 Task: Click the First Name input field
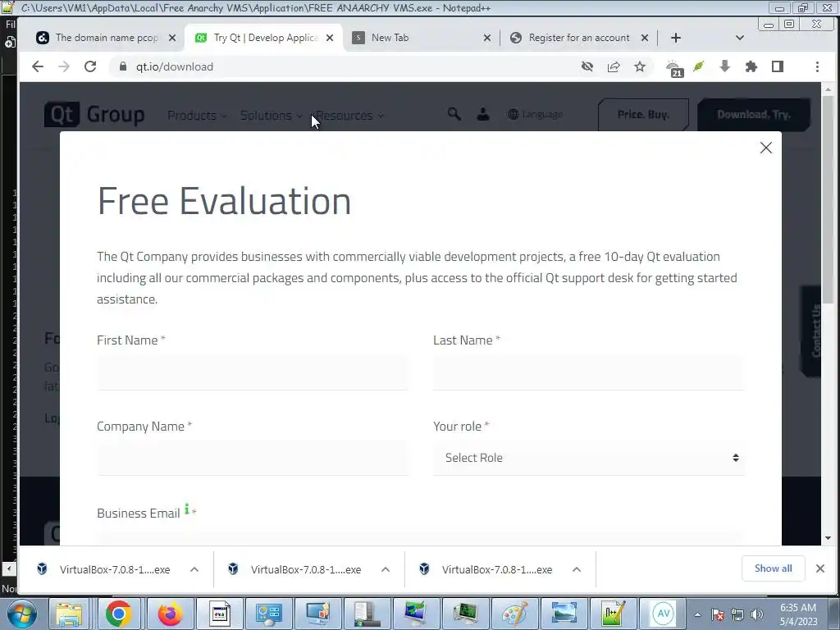[253, 372]
